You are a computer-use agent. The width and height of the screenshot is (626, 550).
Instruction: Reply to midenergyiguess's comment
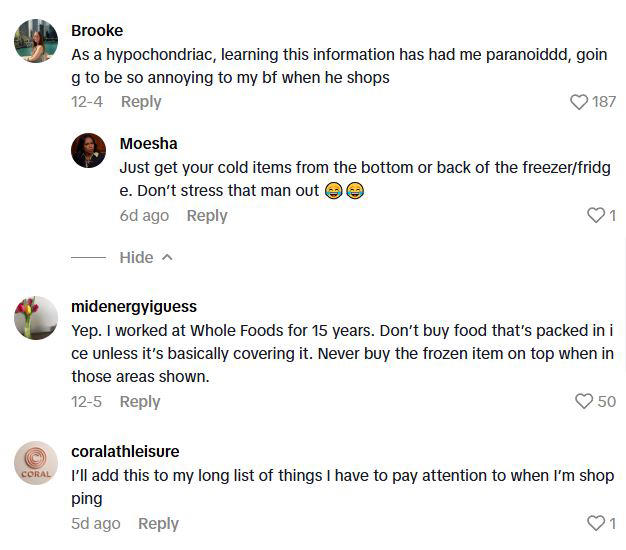(140, 401)
